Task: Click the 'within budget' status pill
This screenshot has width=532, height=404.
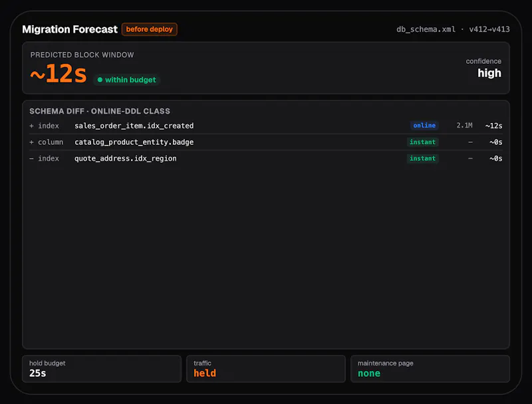Action: click(x=126, y=80)
